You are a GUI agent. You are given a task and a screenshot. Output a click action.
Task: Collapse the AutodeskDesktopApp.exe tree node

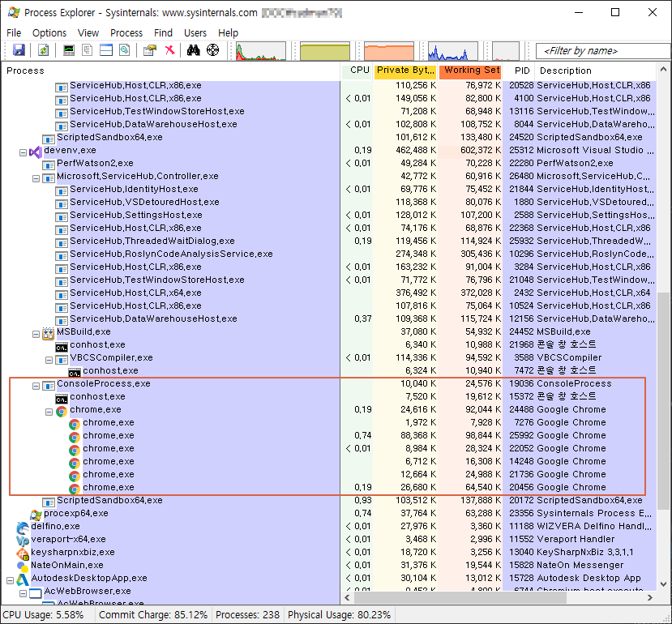pos(11,581)
